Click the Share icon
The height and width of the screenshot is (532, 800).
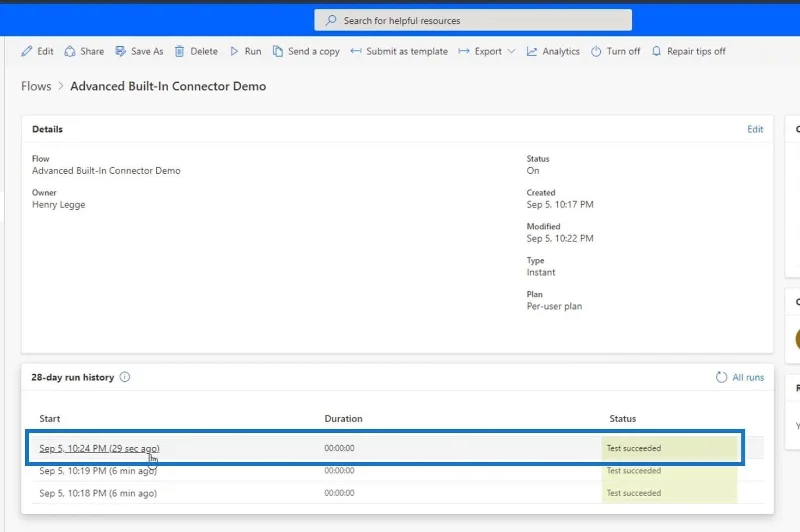[x=70, y=51]
